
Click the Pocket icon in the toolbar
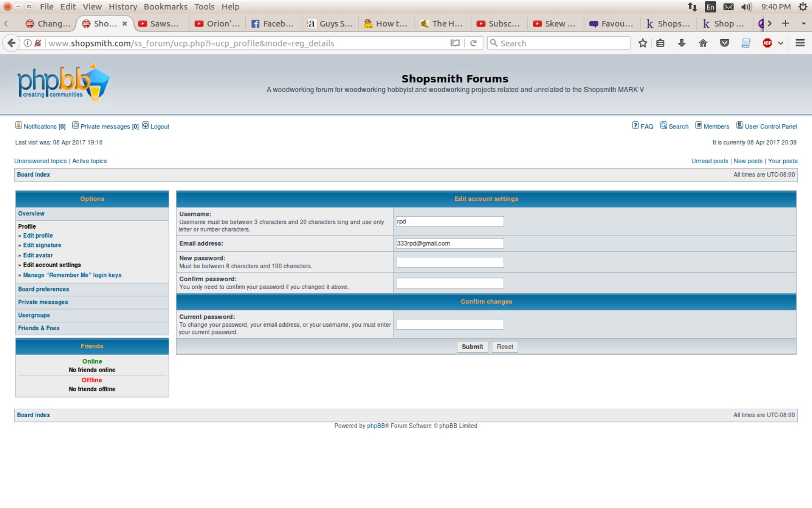point(725,43)
